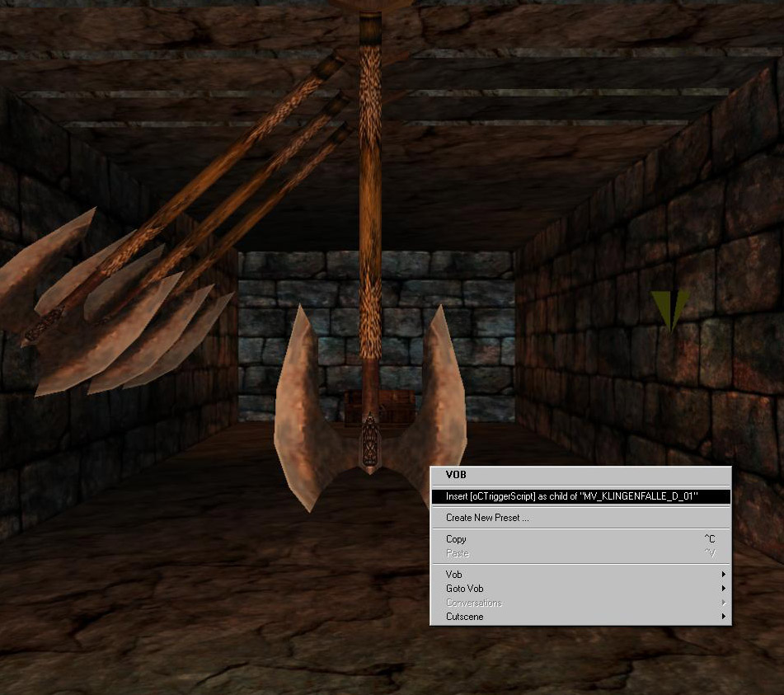This screenshot has height=695, width=784.
Task: Click the arrow next to Cutscene
Action: (x=724, y=617)
